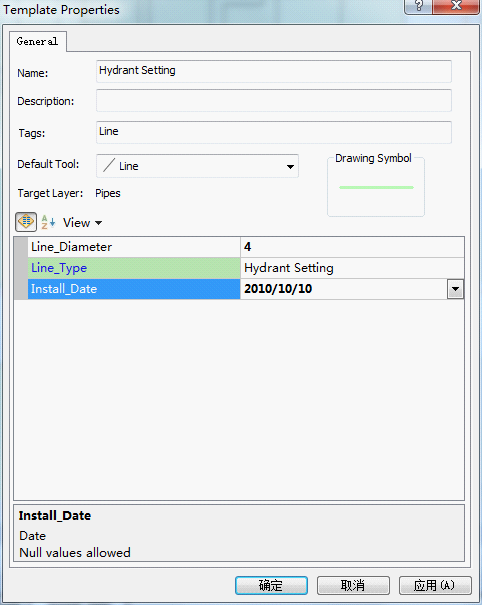This screenshot has height=606, width=483.
Task: Click the help question mark button
Action: click(x=418, y=6)
